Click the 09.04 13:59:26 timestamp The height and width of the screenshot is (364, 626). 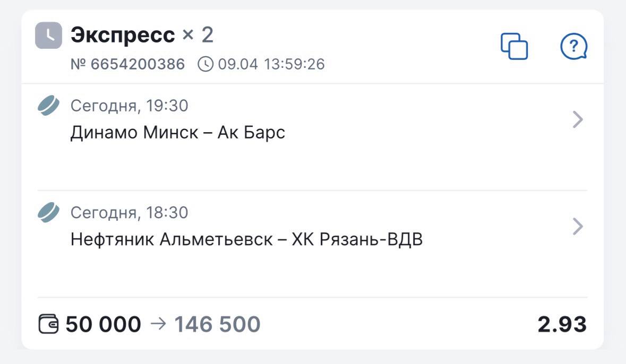coord(271,65)
